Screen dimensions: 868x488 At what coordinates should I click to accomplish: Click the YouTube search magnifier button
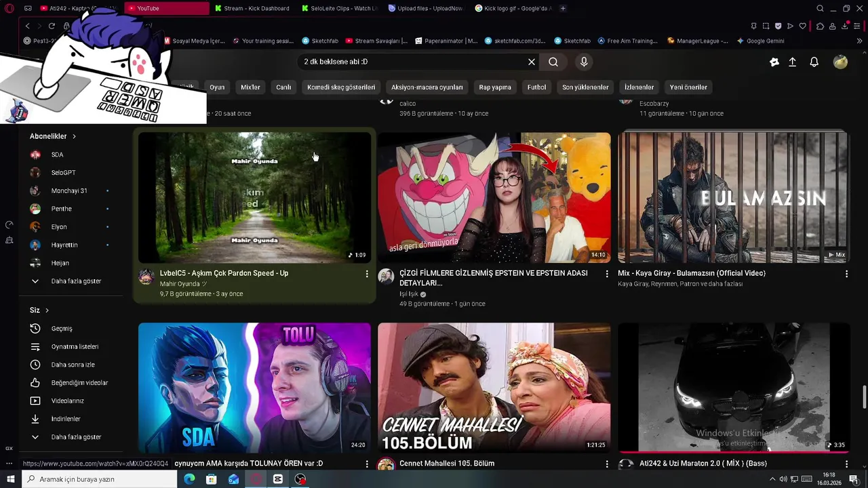[553, 62]
